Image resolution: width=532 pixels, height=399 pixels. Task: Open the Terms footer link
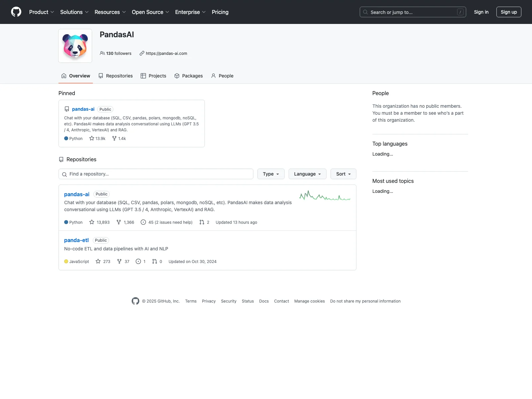coord(191,301)
